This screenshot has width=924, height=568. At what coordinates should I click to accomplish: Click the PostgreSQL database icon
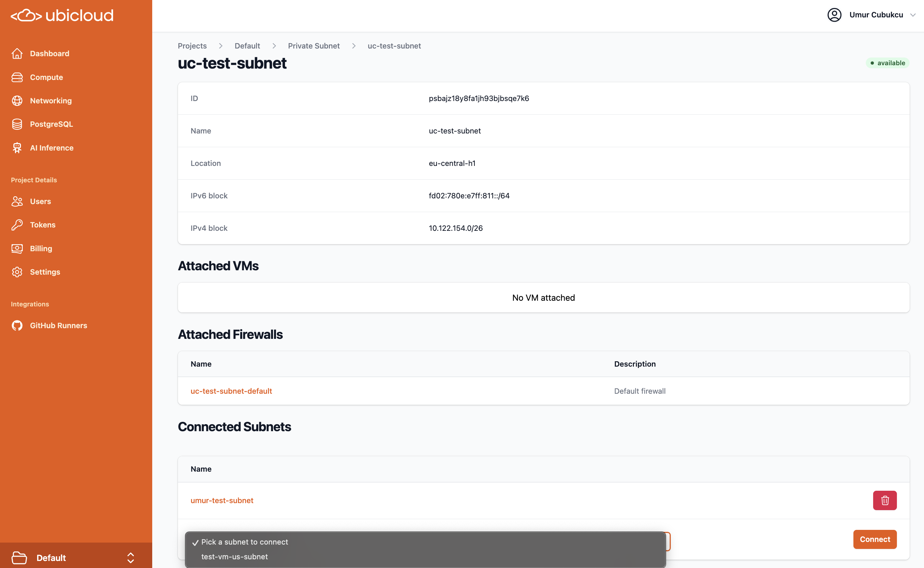pyautogui.click(x=17, y=124)
